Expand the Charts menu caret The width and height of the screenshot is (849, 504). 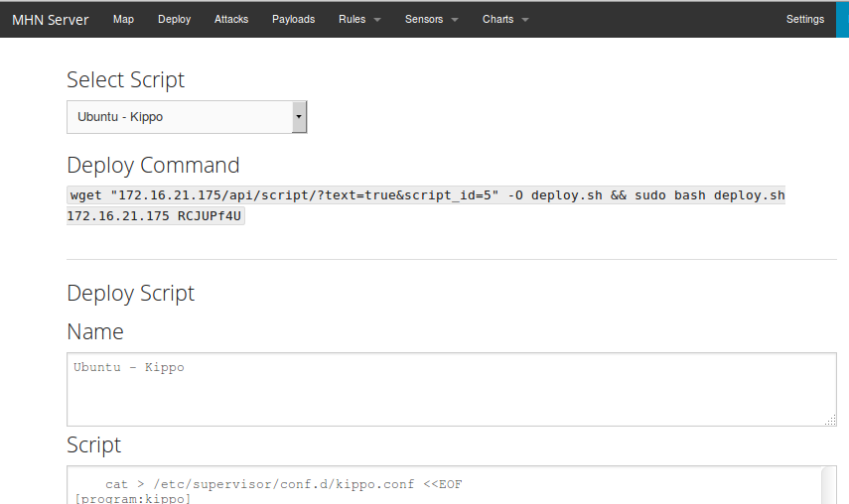coord(525,20)
